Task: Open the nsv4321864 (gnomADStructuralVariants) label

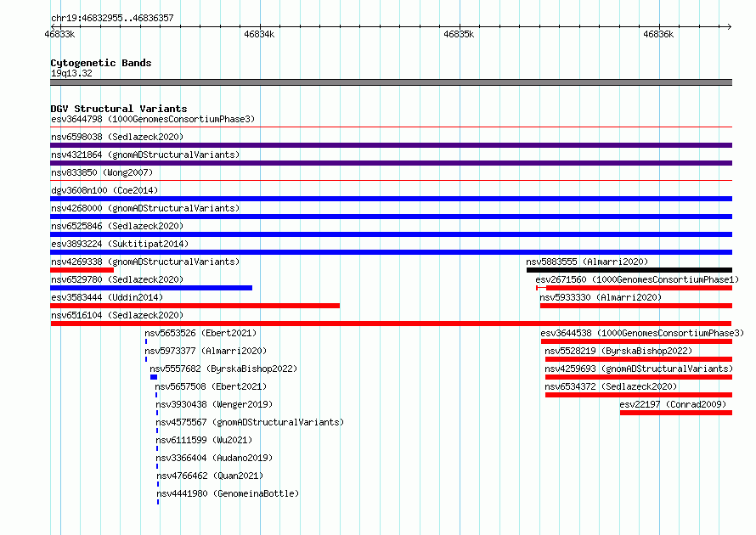Action: (x=145, y=155)
